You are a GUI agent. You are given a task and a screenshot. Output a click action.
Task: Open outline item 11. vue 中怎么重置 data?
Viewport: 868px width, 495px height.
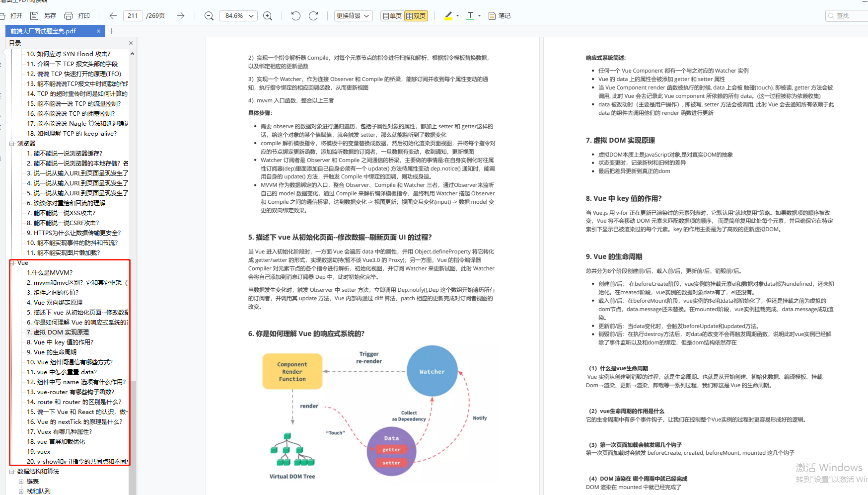(62, 372)
